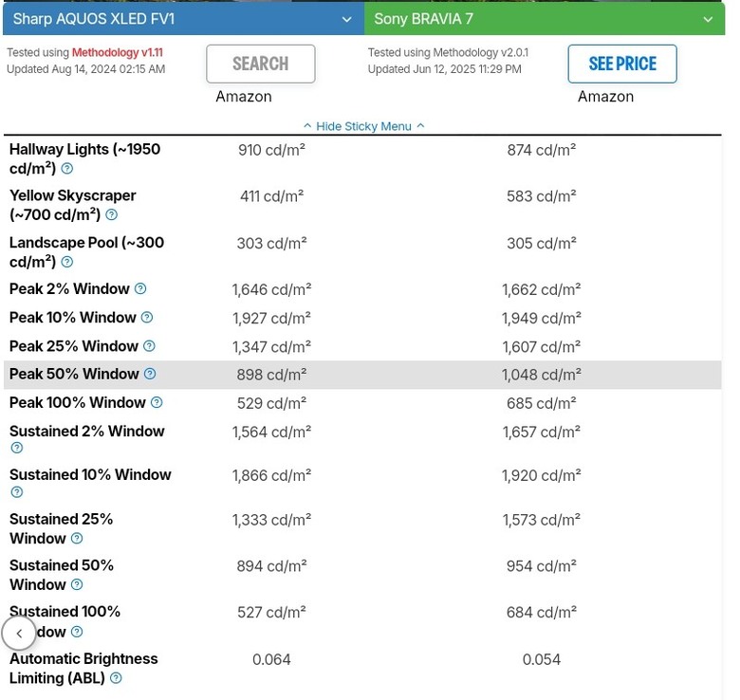Screen dimensions: 740x700
Task: Select 'Tested using Methodology v2.0.1' text
Action: point(448,52)
